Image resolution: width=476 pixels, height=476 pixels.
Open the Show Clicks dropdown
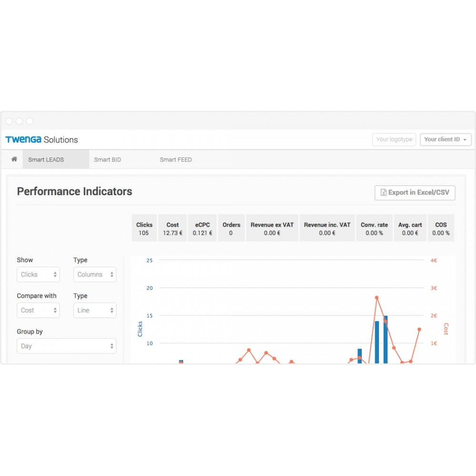38,275
